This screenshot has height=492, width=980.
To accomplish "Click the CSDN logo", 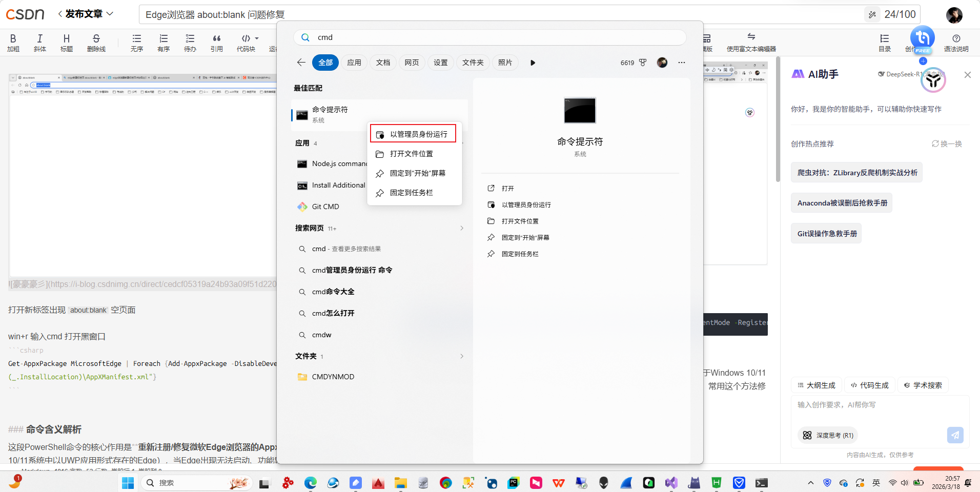I will [25, 14].
